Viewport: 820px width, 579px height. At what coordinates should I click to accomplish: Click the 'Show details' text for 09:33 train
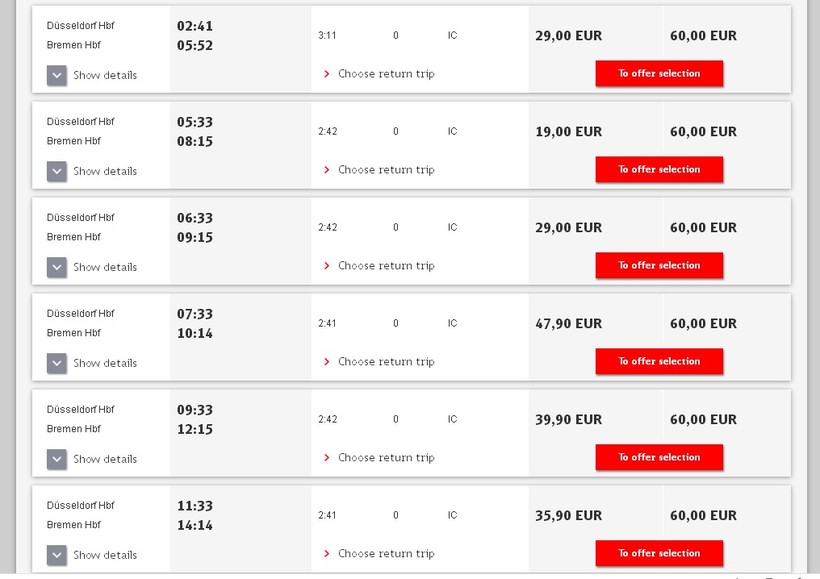click(105, 459)
